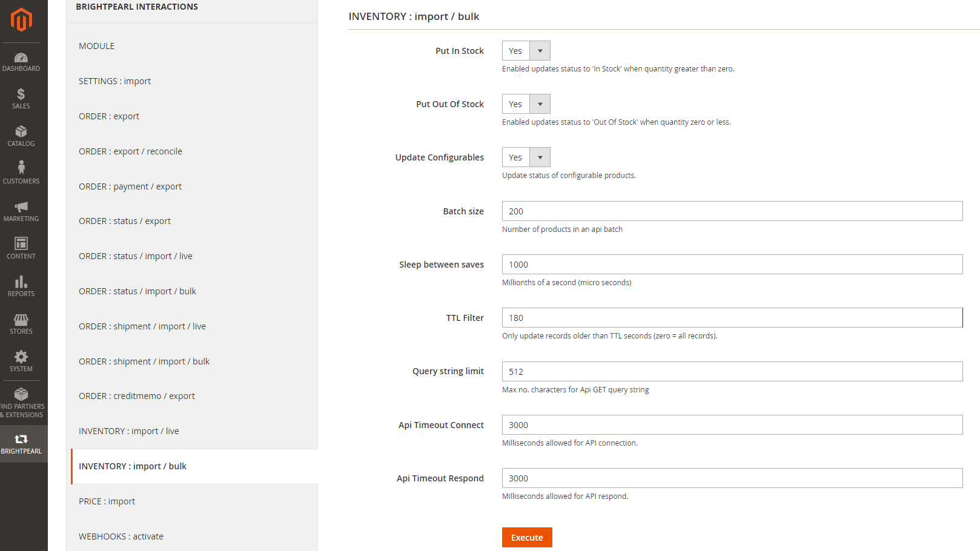Select the ORDER : export menu entry
The height and width of the screenshot is (551, 980).
pyautogui.click(x=109, y=116)
